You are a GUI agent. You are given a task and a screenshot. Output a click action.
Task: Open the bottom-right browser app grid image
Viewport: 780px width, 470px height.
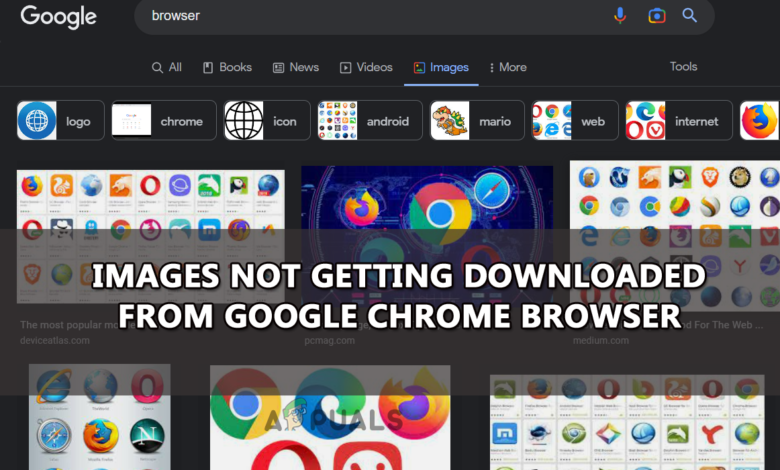pyautogui.click(x=627, y=422)
